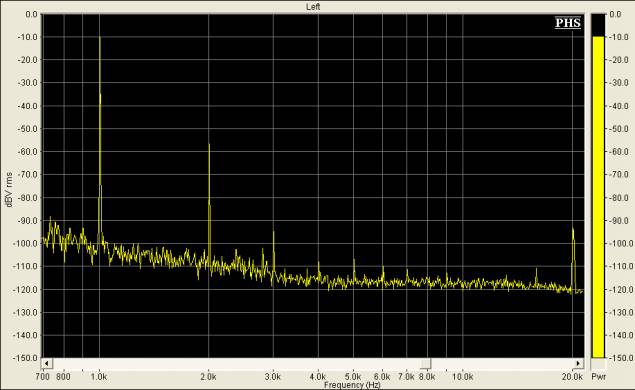Click the black region above the Pwr meter
Screen dimensions: 635x390
598,25
